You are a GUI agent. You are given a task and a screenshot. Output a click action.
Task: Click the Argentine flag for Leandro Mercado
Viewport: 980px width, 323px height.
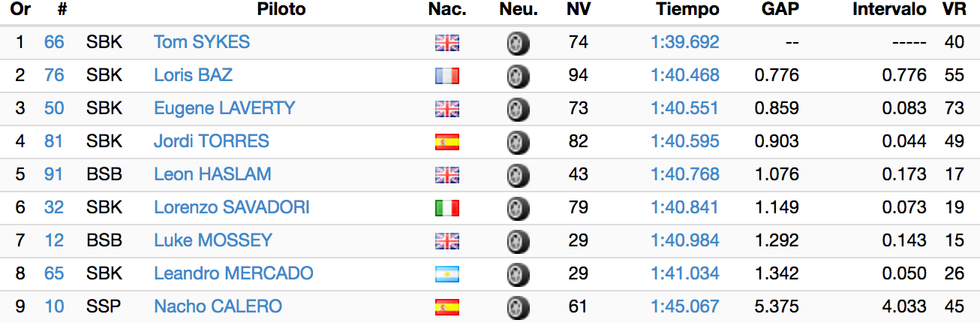coord(447,274)
